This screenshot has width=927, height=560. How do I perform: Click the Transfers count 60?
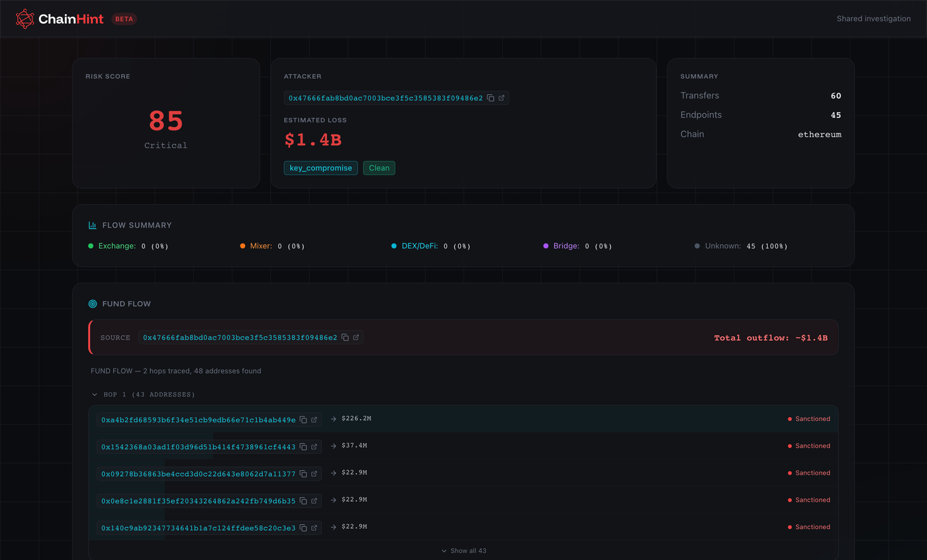(836, 96)
